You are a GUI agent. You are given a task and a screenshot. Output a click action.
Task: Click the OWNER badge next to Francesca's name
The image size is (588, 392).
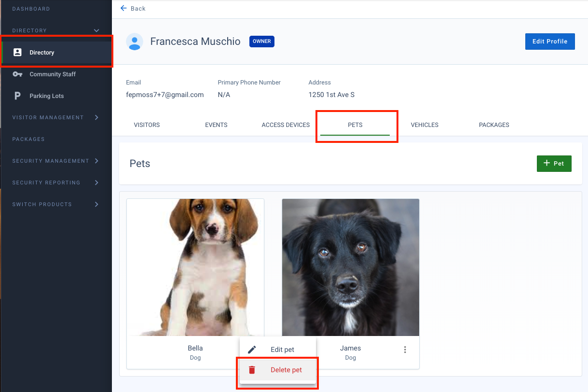[x=261, y=42]
